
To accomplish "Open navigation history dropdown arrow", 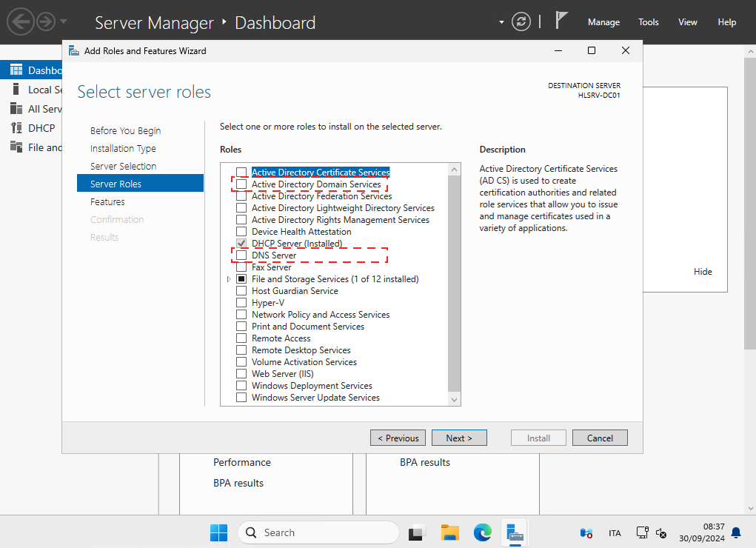I will [x=64, y=21].
